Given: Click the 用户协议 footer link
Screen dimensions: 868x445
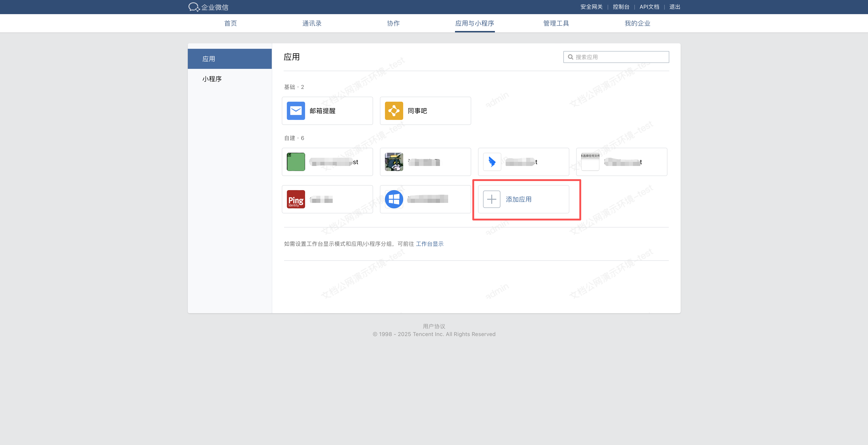Looking at the screenshot, I should (434, 326).
